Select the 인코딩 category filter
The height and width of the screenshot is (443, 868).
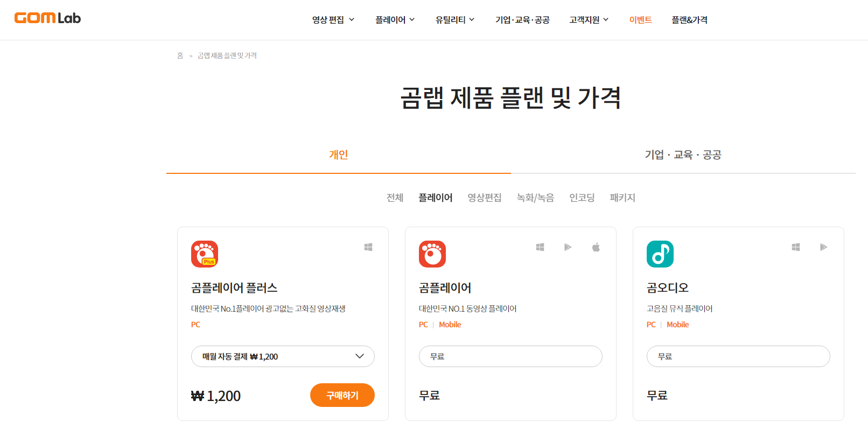(582, 198)
